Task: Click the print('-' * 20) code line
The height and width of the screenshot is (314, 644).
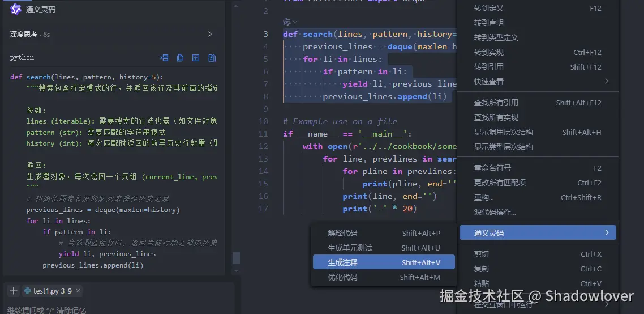Action: click(x=380, y=209)
